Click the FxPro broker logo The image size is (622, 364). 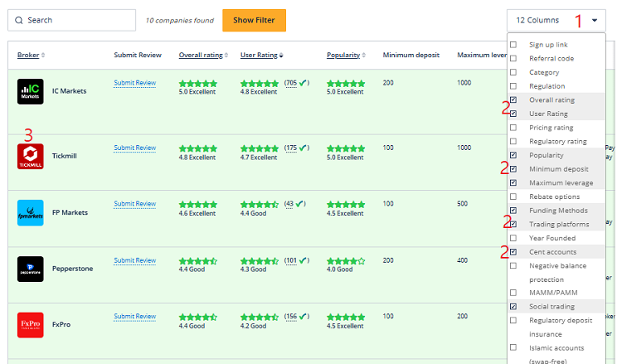(x=31, y=325)
